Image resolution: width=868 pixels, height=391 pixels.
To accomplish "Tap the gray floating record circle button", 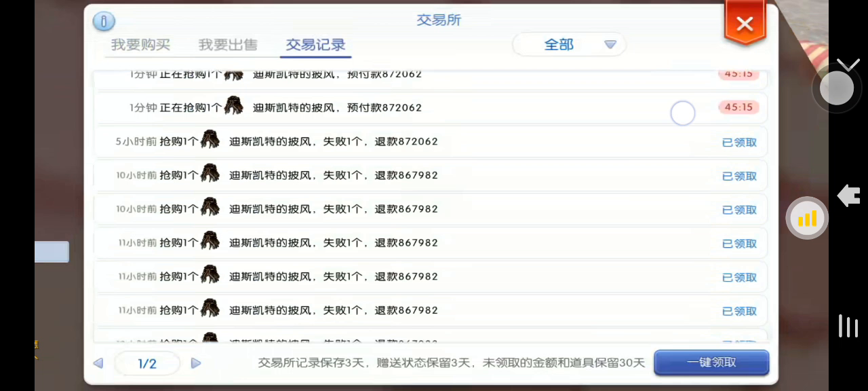I will [x=837, y=88].
